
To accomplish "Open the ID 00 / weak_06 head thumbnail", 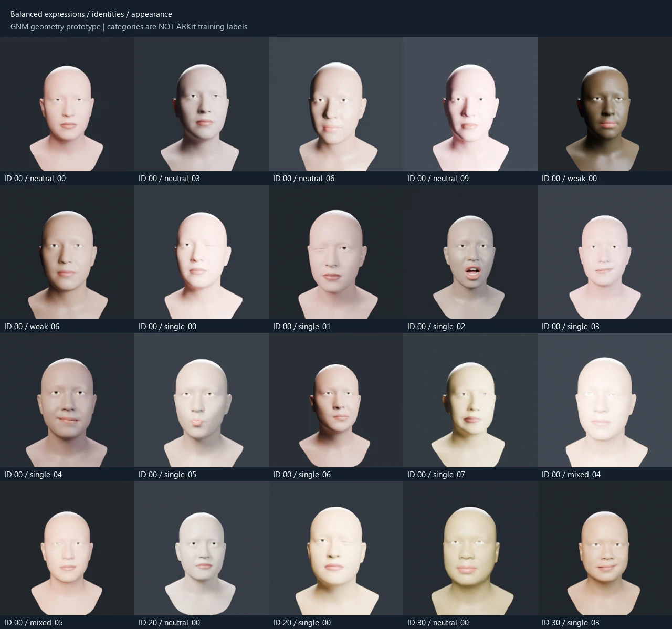I will pos(67,252).
